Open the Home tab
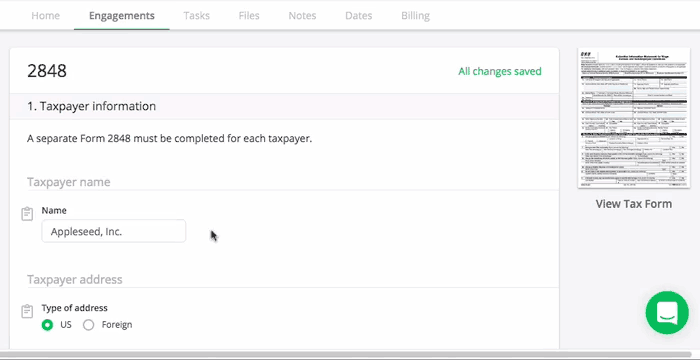The image size is (700, 360). (x=46, y=16)
